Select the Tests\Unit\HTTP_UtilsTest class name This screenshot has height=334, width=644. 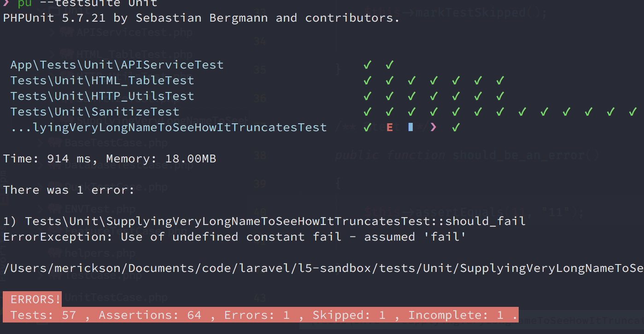coord(102,96)
